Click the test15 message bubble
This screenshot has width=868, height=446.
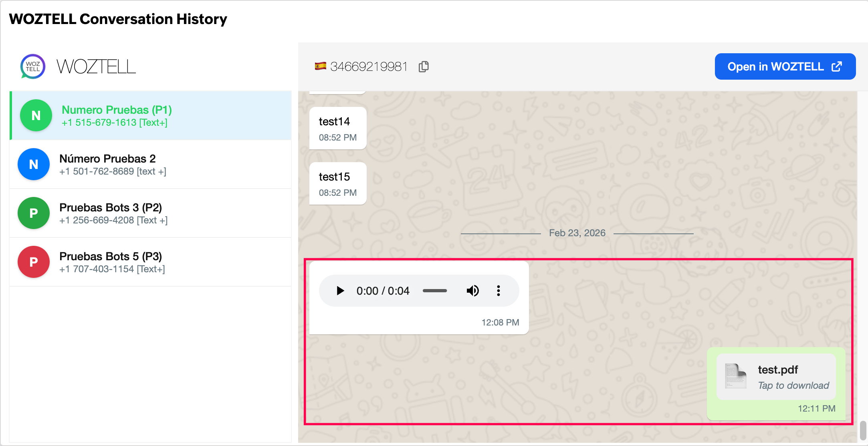coord(338,184)
